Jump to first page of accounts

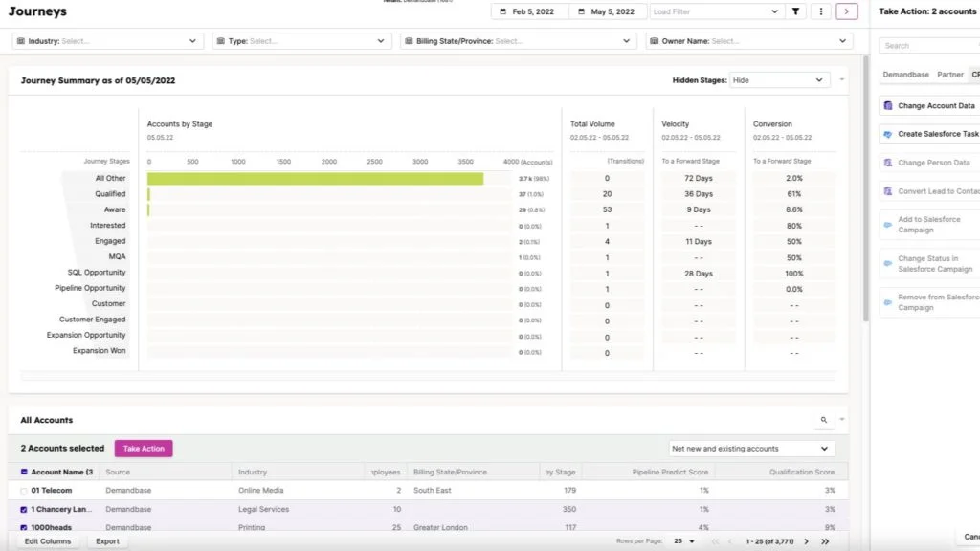pos(715,541)
